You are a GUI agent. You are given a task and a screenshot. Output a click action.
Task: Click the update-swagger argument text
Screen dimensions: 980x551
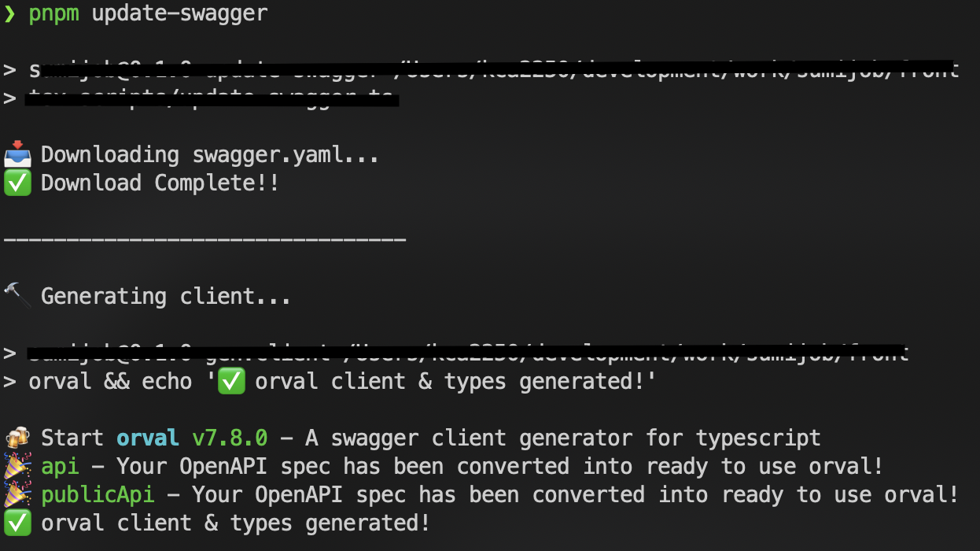(179, 13)
